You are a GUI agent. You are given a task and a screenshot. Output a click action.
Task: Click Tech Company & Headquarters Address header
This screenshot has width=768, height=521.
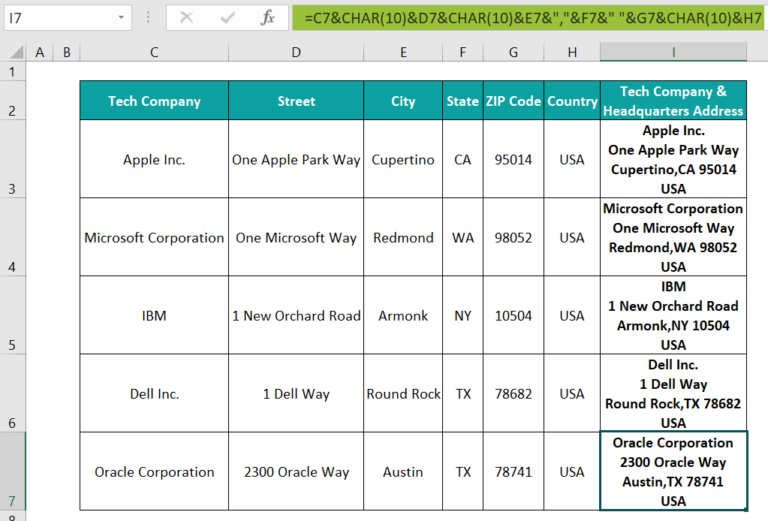[673, 101]
